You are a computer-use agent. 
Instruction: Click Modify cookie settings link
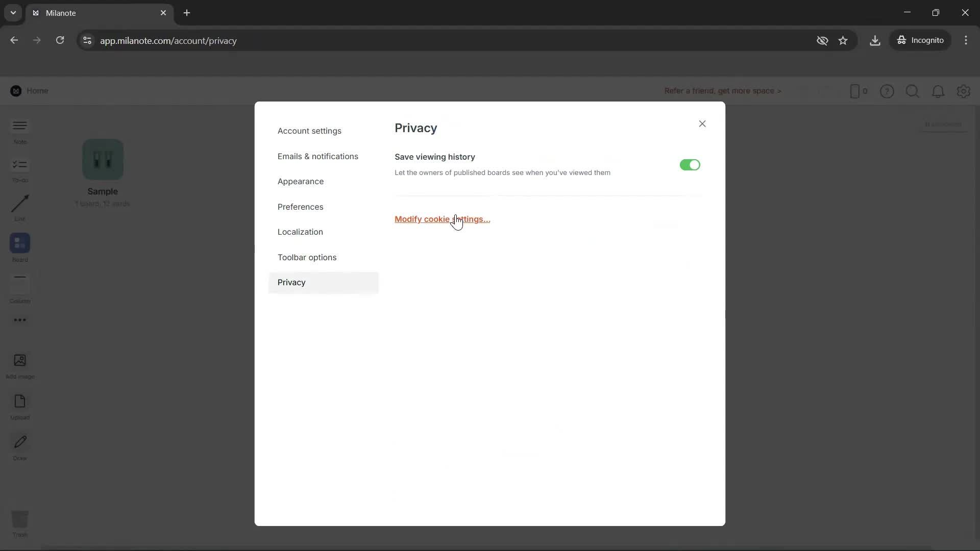[442, 219]
